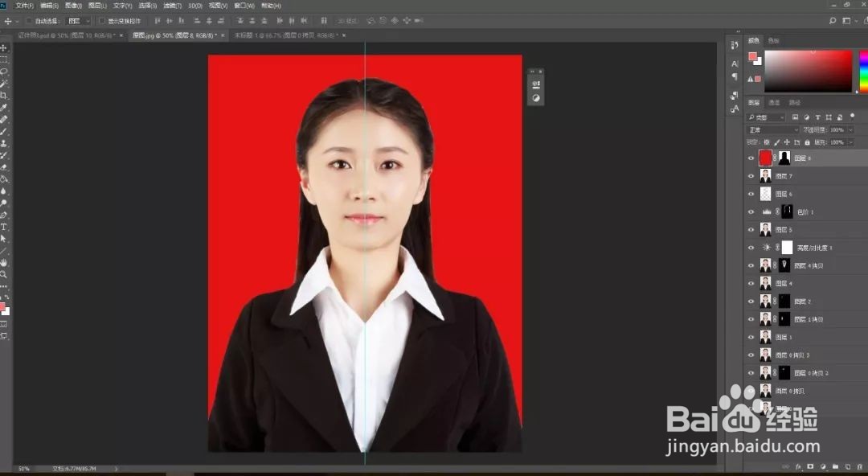Hide layer 图层 7 with eye icon

pos(751,176)
